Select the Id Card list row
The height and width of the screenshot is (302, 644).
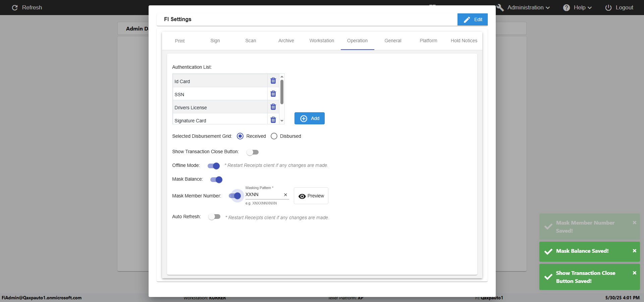click(x=220, y=81)
